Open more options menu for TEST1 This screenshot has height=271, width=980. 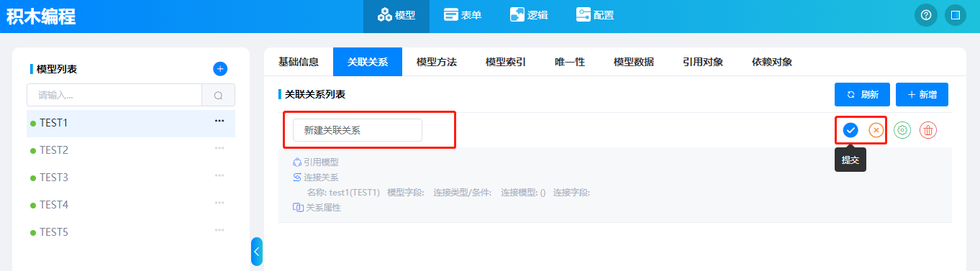point(219,121)
